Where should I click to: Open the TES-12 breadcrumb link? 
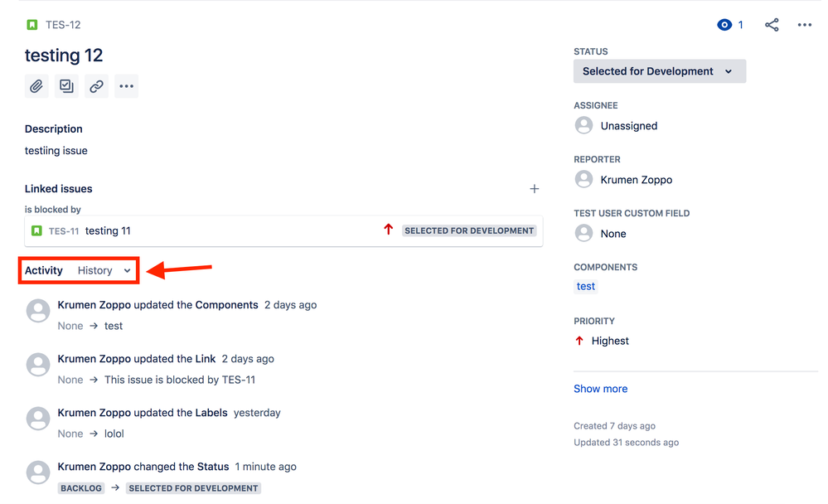click(64, 24)
